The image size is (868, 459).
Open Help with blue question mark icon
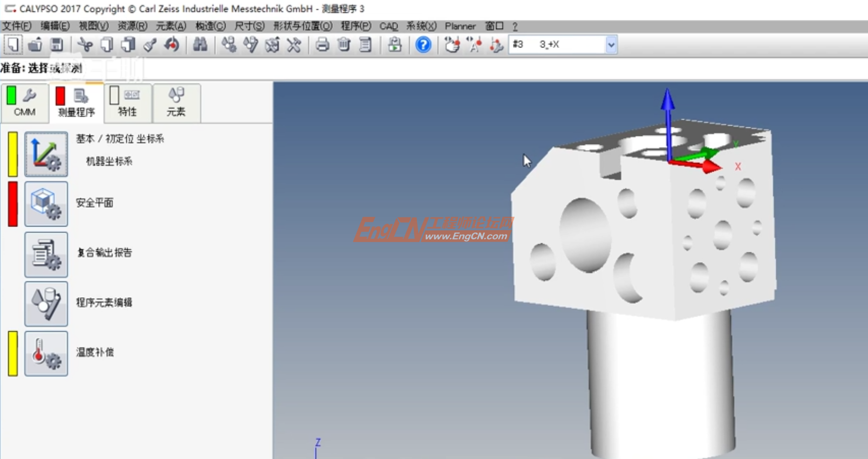pyautogui.click(x=423, y=45)
